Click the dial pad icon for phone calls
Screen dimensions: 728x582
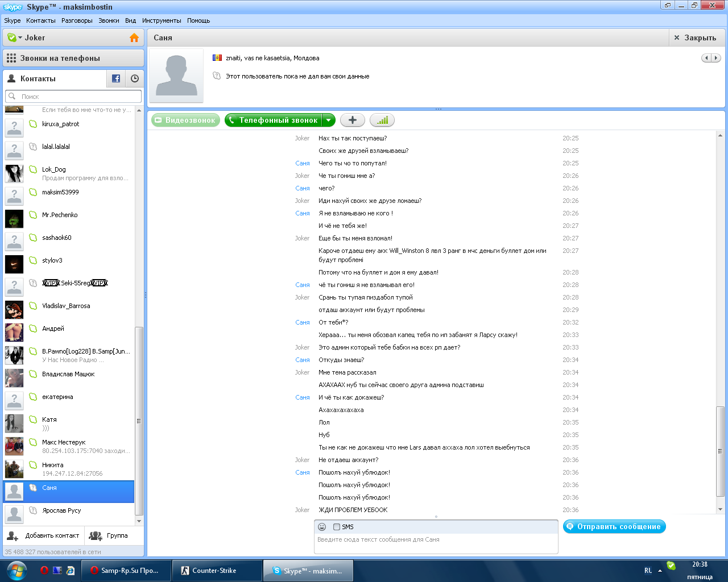(x=11, y=58)
